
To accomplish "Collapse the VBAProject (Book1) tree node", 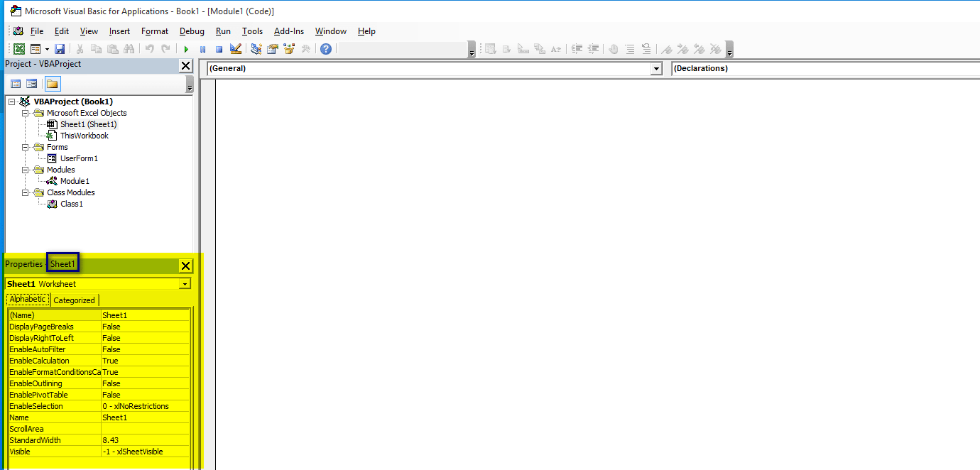I will click(11, 102).
